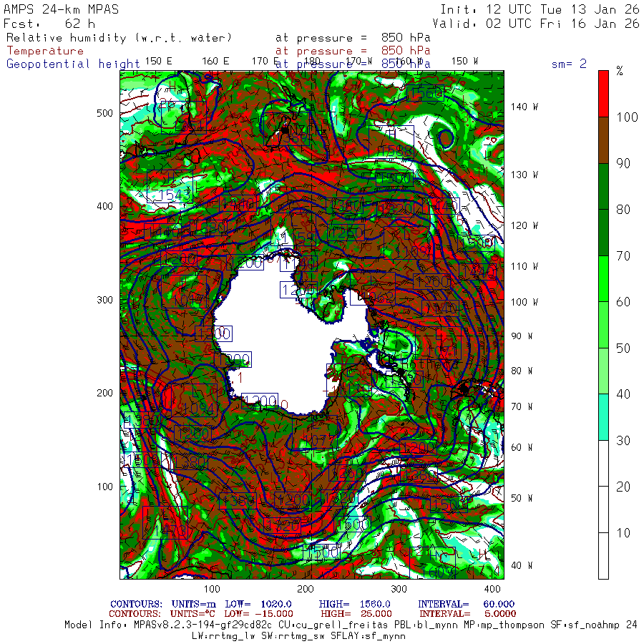Click the "sm= 2" smoothing label

pyautogui.click(x=569, y=64)
